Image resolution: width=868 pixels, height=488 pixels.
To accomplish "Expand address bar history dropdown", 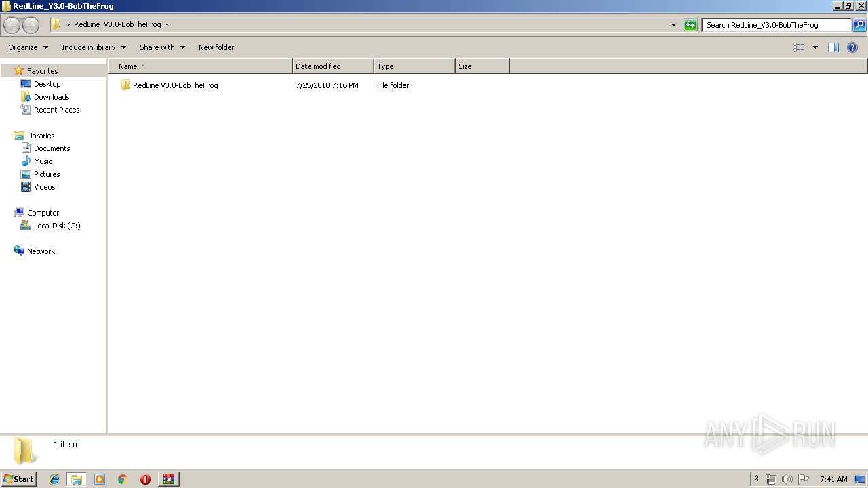I will [x=673, y=25].
